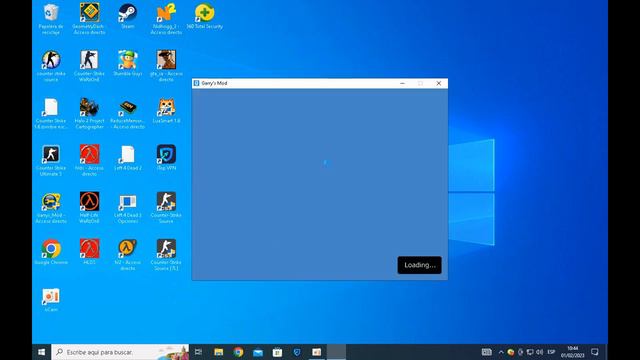Screen dimensions: 640x360
Task: Open the network status tray icon
Action: coord(530,352)
